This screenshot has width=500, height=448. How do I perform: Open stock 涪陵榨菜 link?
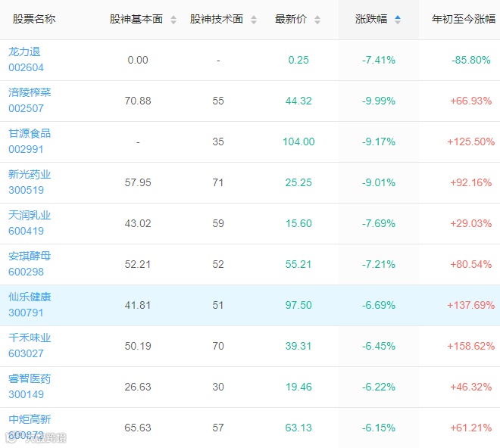[x=30, y=92]
